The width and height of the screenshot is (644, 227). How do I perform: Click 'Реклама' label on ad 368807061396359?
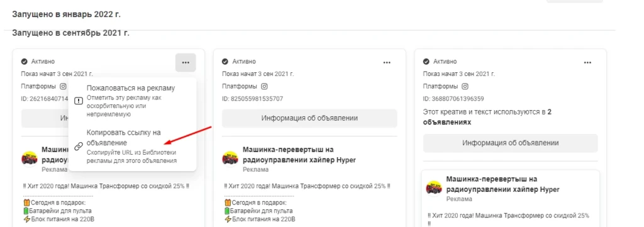(x=459, y=199)
